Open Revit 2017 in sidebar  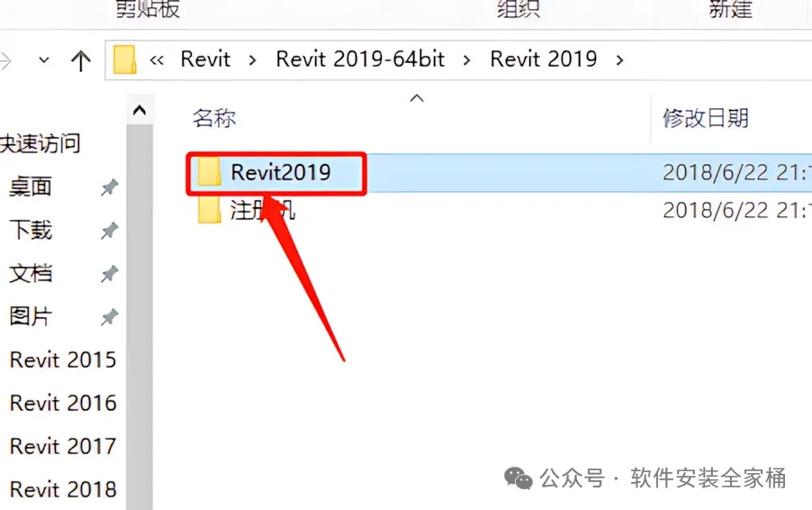tap(63, 446)
